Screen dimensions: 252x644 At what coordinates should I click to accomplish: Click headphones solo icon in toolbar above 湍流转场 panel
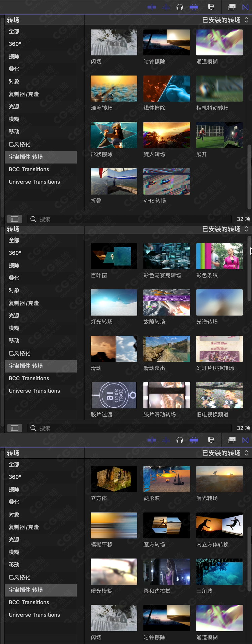180,7
